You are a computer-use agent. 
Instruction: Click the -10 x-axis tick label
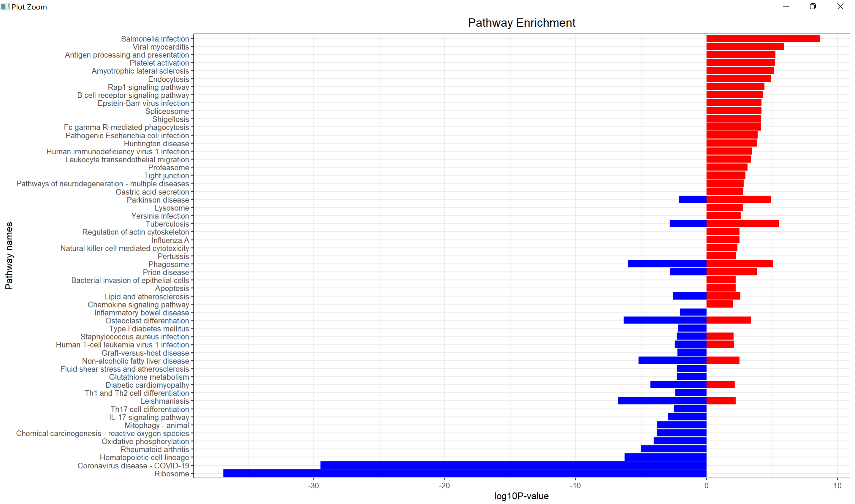(x=575, y=485)
